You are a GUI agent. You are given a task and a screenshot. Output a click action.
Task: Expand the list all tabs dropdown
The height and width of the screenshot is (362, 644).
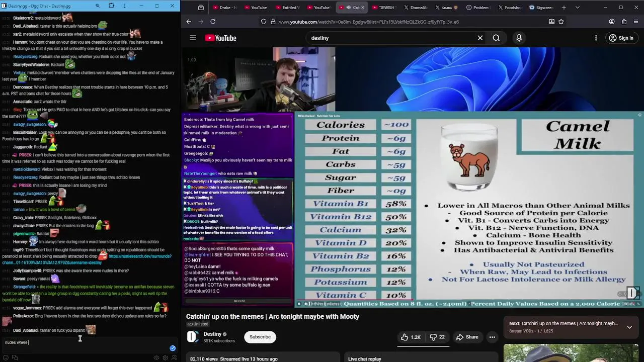pyautogui.click(x=577, y=8)
